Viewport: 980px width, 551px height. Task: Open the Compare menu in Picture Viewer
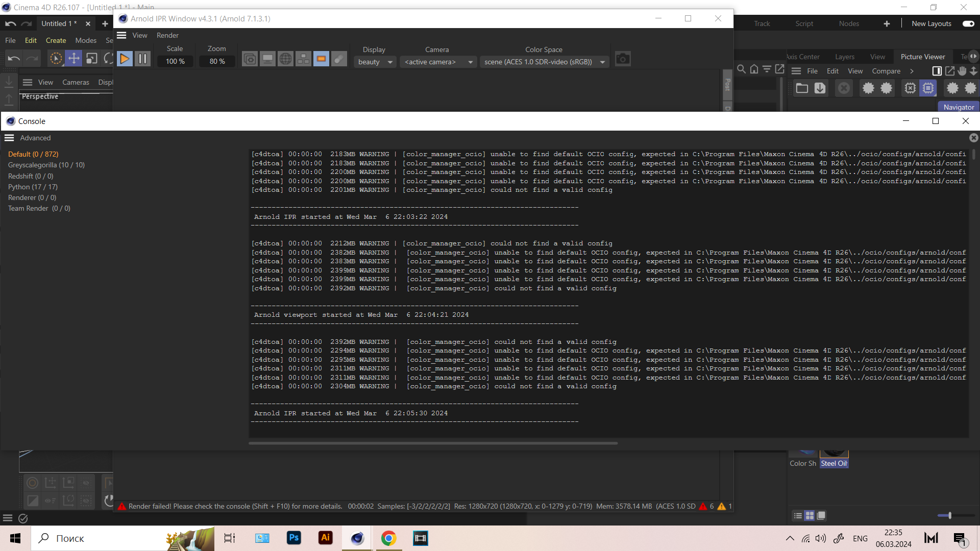886,71
